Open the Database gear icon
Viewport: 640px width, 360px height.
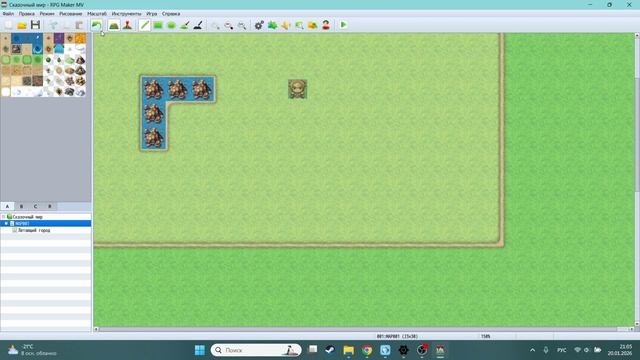click(x=259, y=25)
